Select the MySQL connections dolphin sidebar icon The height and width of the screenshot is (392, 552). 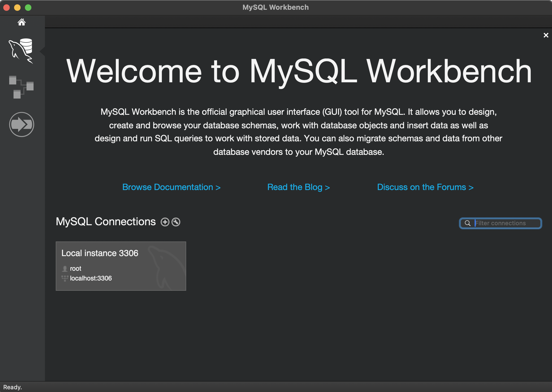[21, 51]
